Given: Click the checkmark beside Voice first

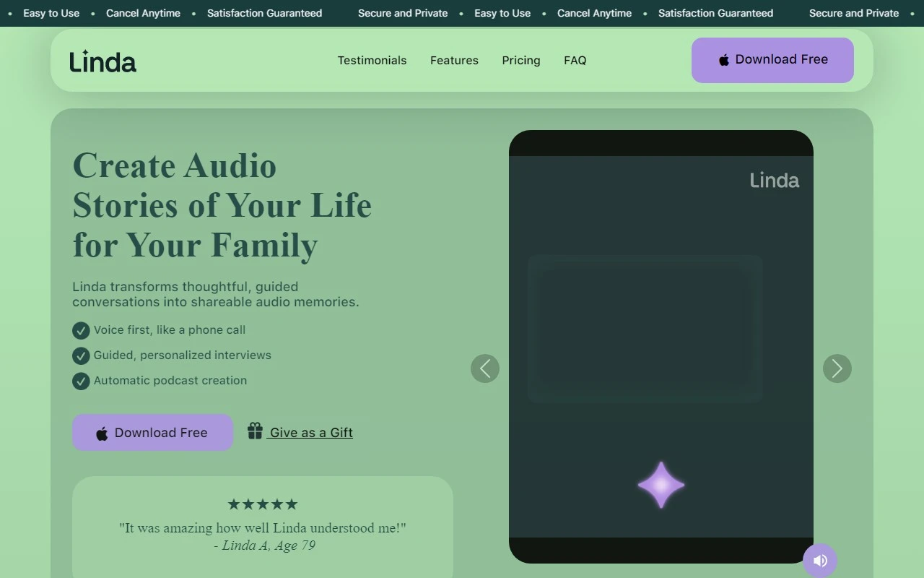Looking at the screenshot, I should 81,330.
